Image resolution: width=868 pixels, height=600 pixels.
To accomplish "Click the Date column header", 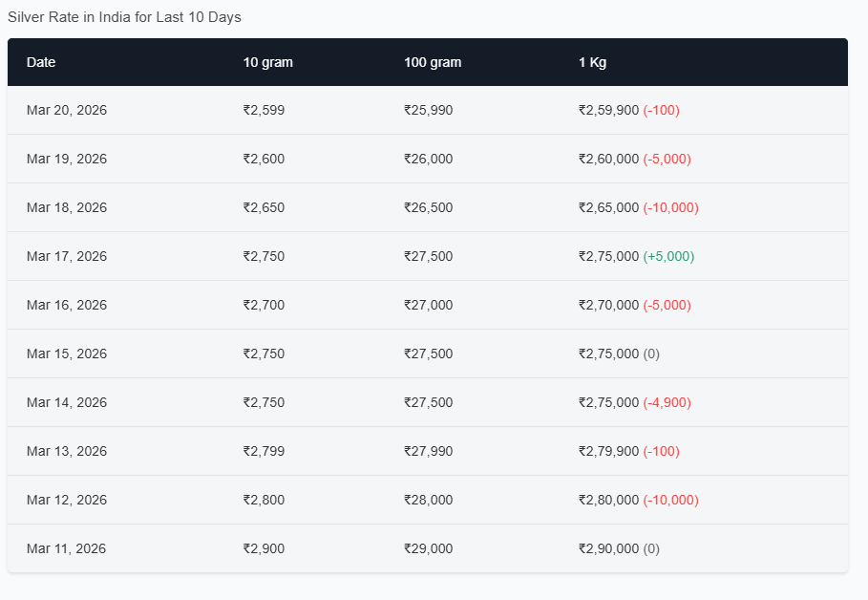I will 41,62.
